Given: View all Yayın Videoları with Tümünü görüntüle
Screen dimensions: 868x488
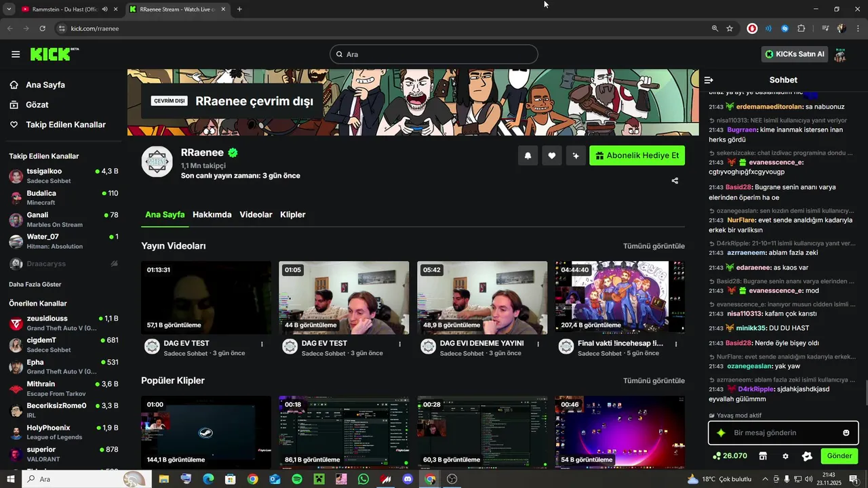Looking at the screenshot, I should click(654, 246).
